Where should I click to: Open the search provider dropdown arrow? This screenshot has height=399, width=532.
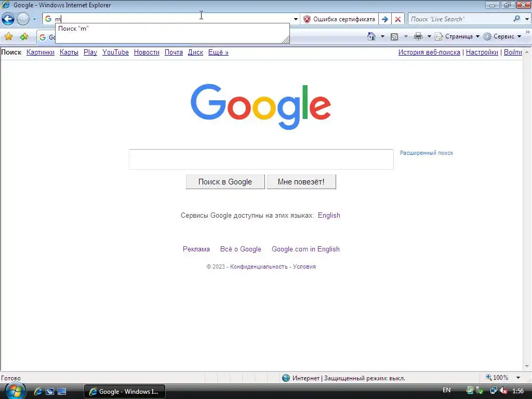click(527, 19)
